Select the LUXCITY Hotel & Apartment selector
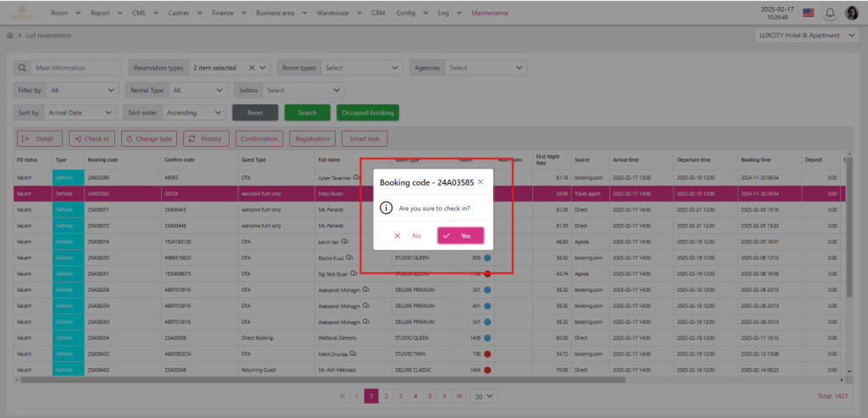Screen dimensions: 868x418 pyautogui.click(x=807, y=36)
